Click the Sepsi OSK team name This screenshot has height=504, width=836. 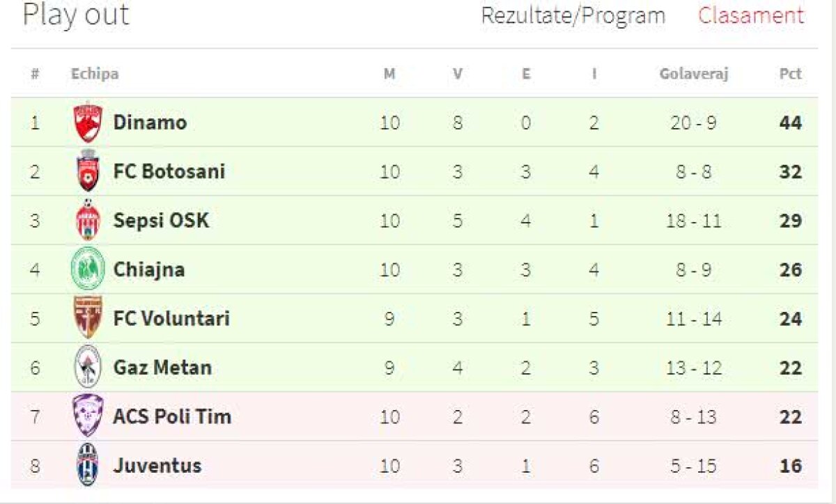click(161, 221)
